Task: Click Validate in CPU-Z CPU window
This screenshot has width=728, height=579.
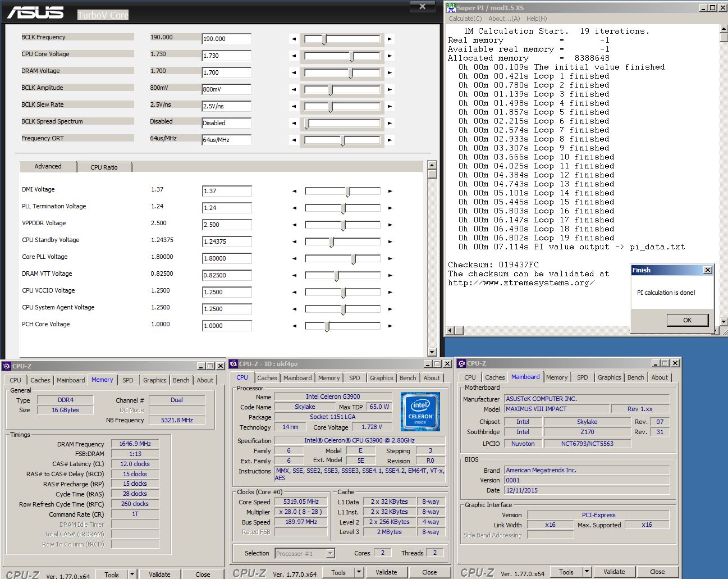Action: coord(386,572)
